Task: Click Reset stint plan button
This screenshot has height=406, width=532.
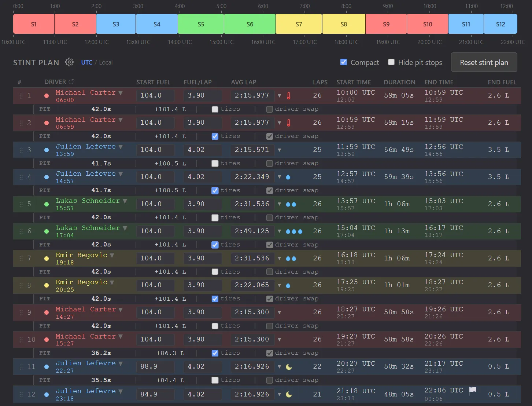Action: click(x=484, y=62)
